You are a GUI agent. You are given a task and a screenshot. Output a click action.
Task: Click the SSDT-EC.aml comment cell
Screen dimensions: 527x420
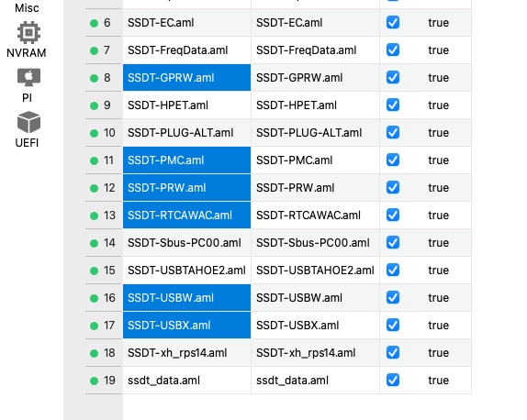[315, 23]
